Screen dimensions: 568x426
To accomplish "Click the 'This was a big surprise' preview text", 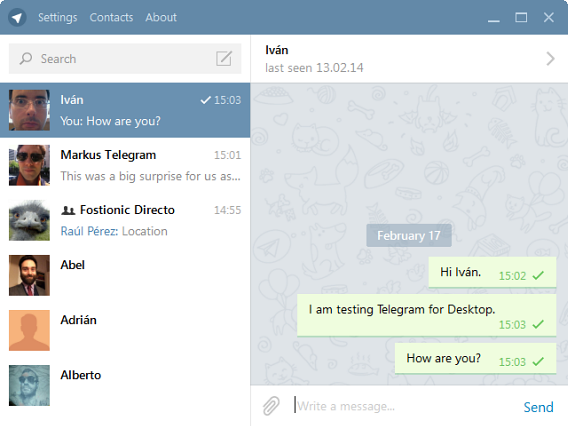I will pyautogui.click(x=150, y=176).
